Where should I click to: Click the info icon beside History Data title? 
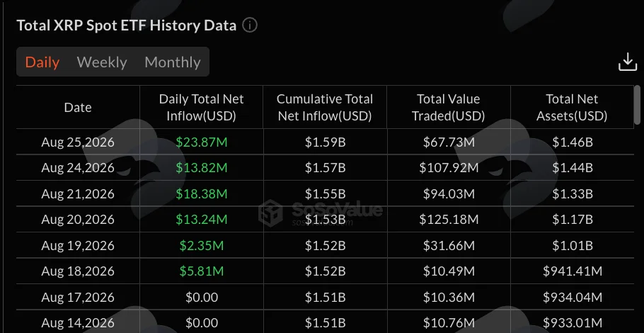(x=250, y=26)
